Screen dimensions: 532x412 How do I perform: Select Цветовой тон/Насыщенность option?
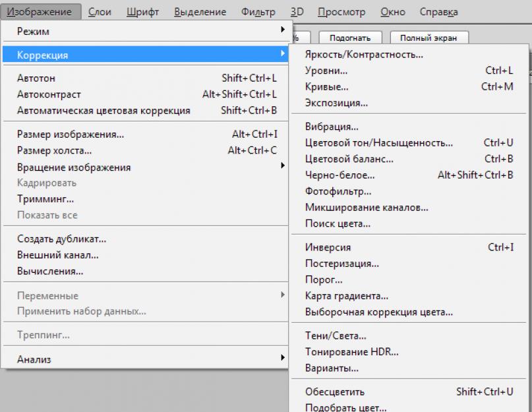(x=379, y=142)
